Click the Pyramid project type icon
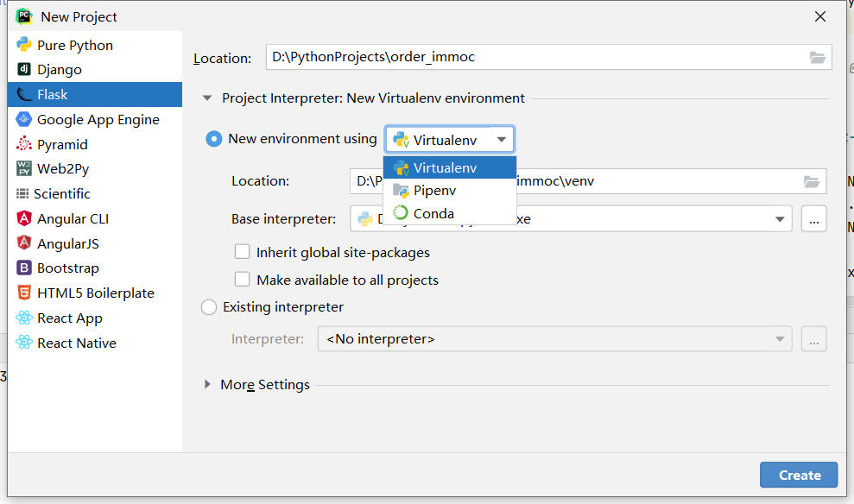This screenshot has width=854, height=504. click(x=24, y=145)
